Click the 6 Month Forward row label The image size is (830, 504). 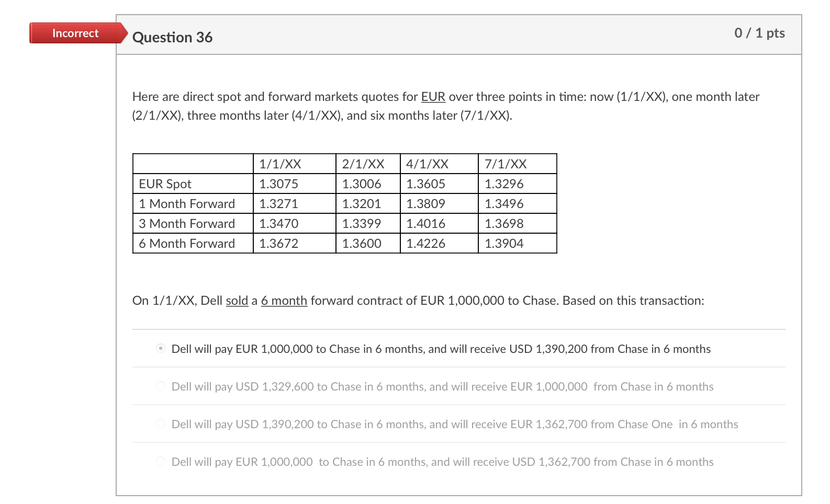(186, 243)
